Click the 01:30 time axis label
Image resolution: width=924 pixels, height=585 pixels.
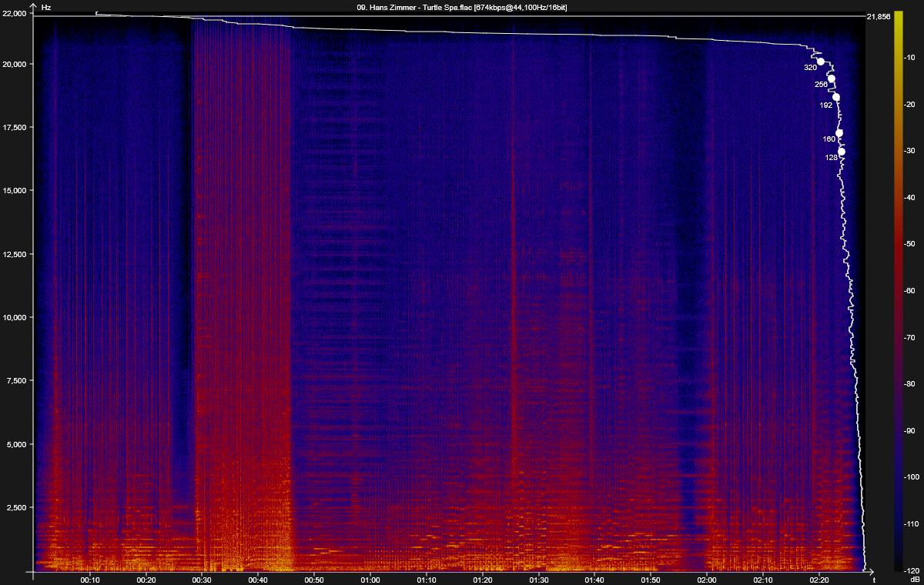tap(539, 579)
